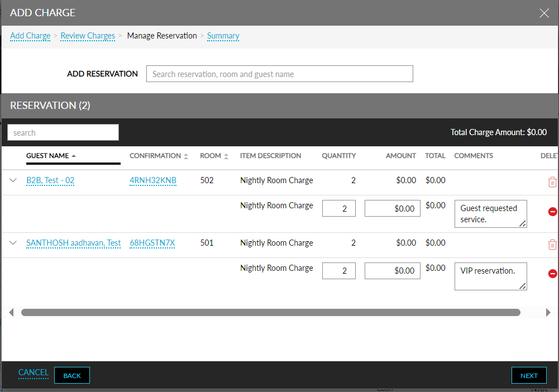The image size is (559, 392).
Task: Focus the reservation list search box
Action: click(63, 132)
